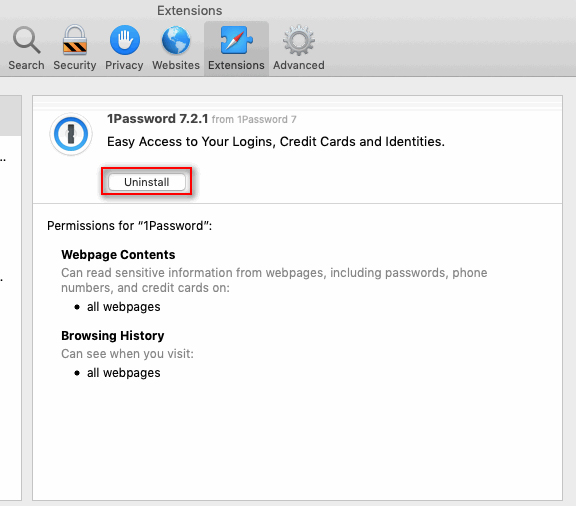
Task: Select the Security padlock icon
Action: (75, 40)
